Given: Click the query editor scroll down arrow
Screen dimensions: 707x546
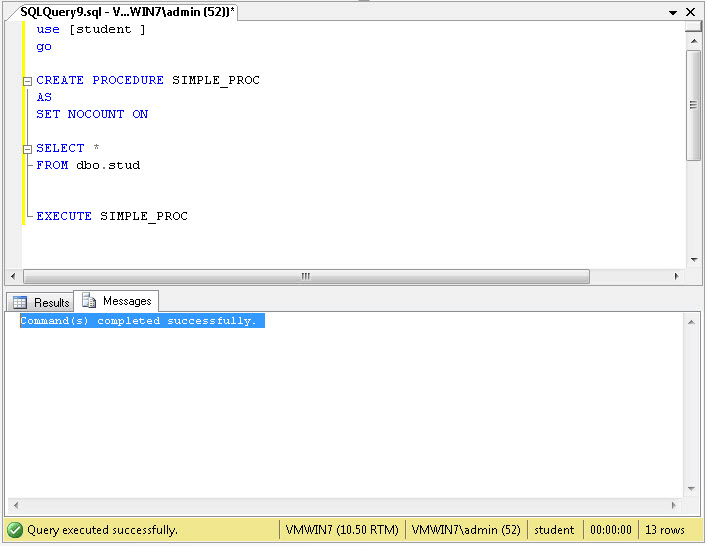Looking at the screenshot, I should point(693,258).
